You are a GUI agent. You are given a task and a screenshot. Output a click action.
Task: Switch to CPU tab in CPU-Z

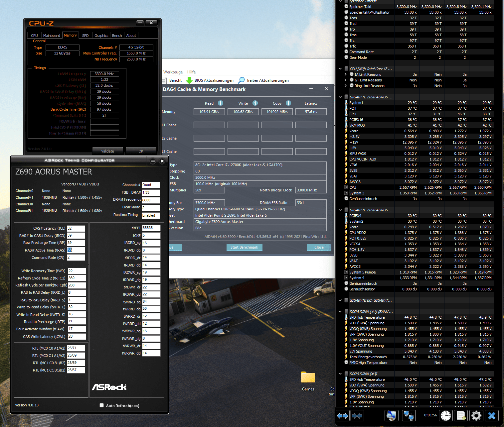tap(34, 36)
